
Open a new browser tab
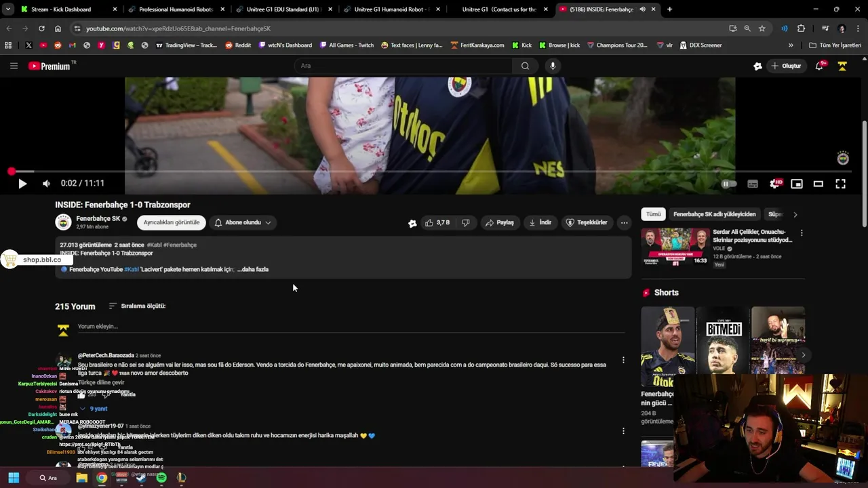coord(669,9)
